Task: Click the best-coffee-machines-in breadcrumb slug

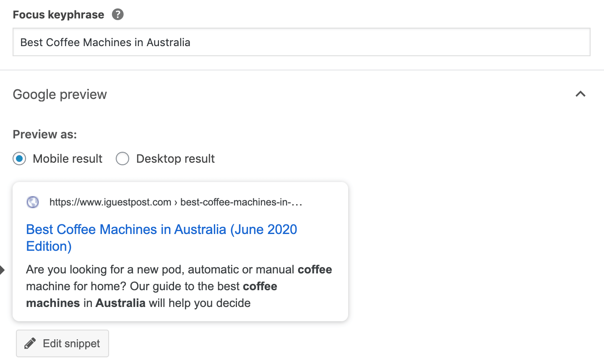Action: 241,202
